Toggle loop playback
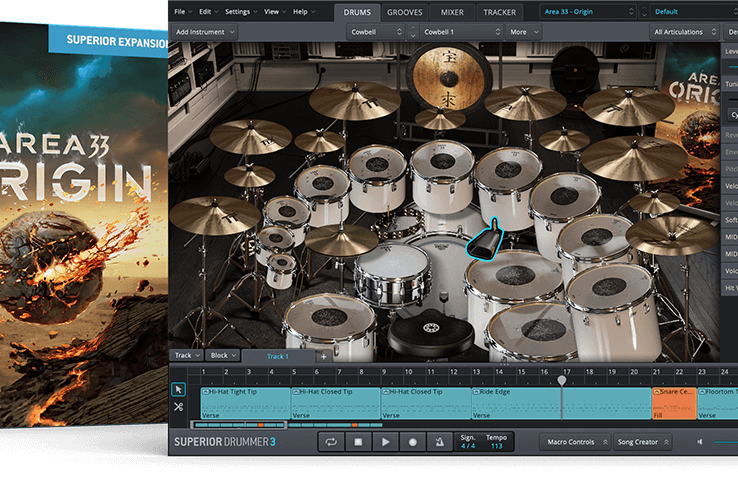Screen dimensions: 738x488 tap(331, 442)
